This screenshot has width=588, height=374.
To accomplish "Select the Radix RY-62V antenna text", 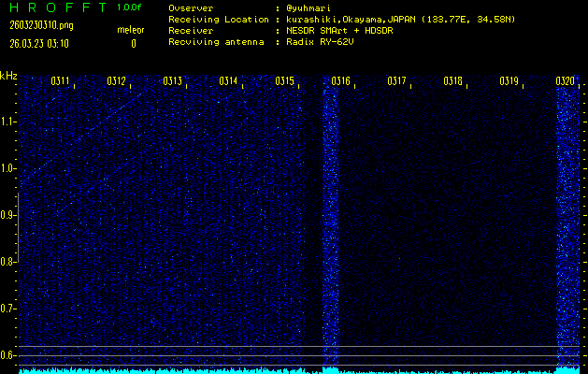I will tap(323, 42).
